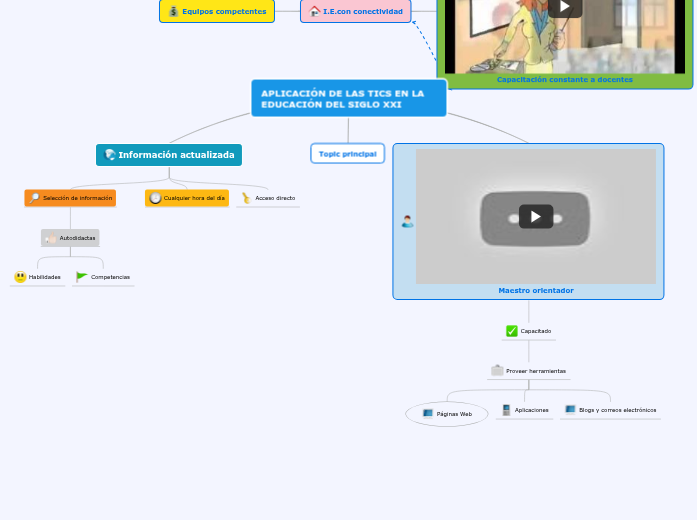Select the Topic principal node
The width and height of the screenshot is (697, 520).
click(348, 154)
